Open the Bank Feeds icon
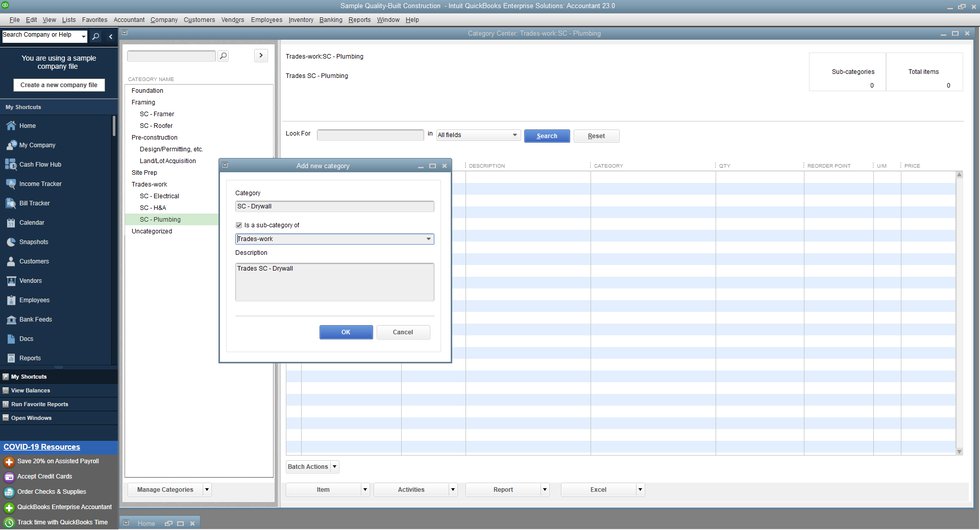This screenshot has height=530, width=980. (11, 319)
